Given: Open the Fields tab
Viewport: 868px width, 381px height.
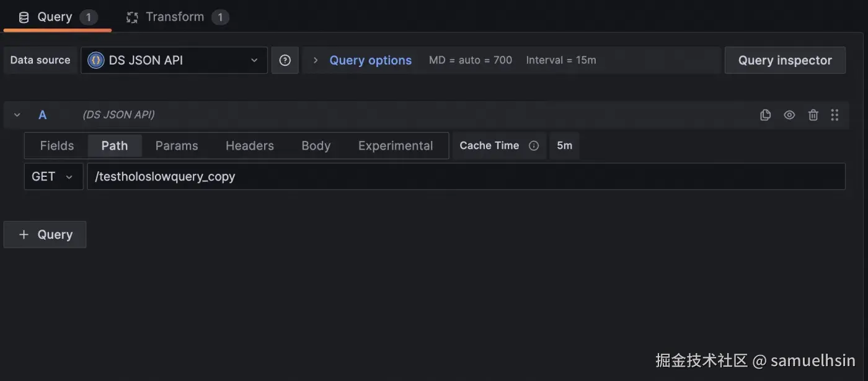Looking at the screenshot, I should coord(56,146).
